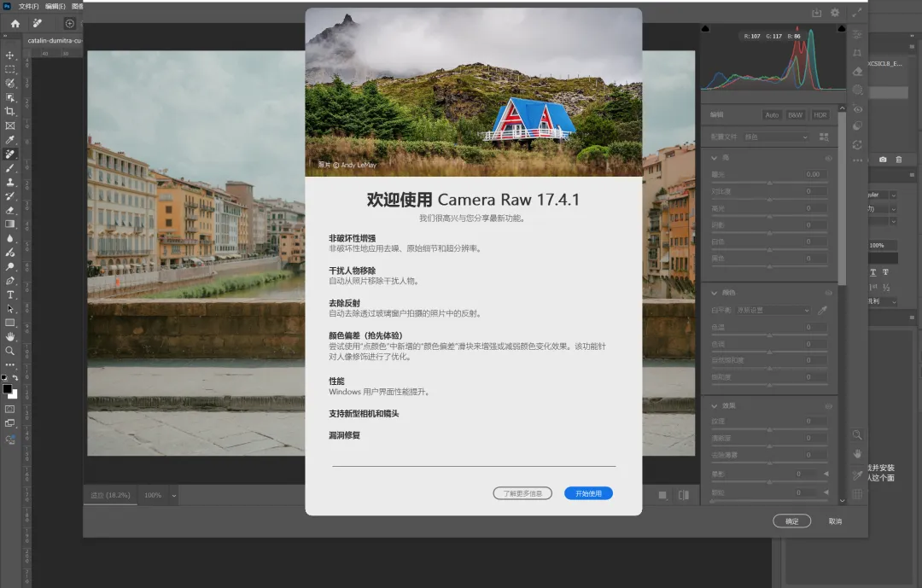Click the Camera Raw panel vertical scrollbar
922x588 pixels.
tap(842, 199)
